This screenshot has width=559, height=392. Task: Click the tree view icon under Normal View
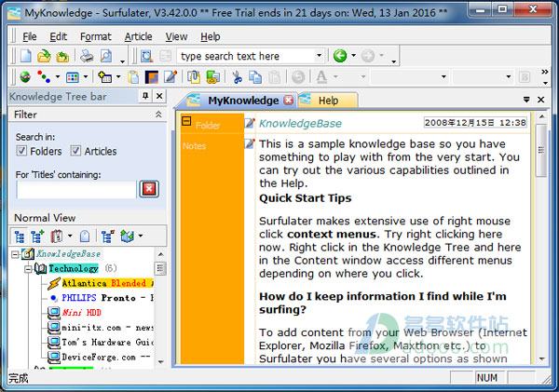click(x=20, y=236)
